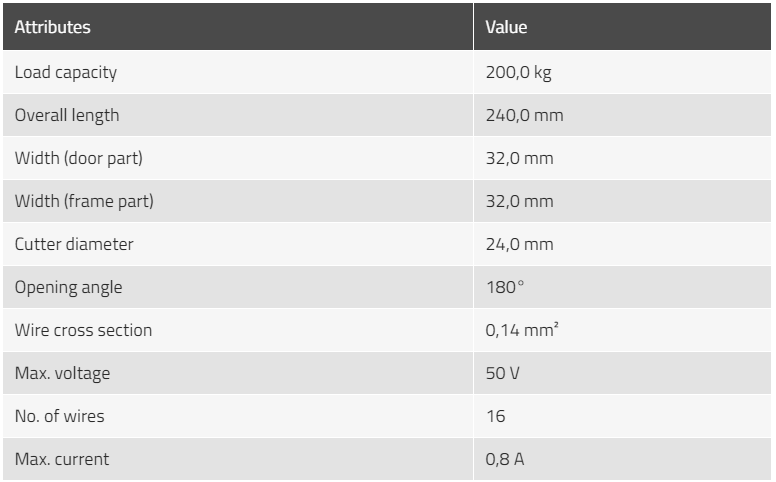The image size is (776, 482).
Task: Click the 240,0 mm value
Action: (524, 115)
